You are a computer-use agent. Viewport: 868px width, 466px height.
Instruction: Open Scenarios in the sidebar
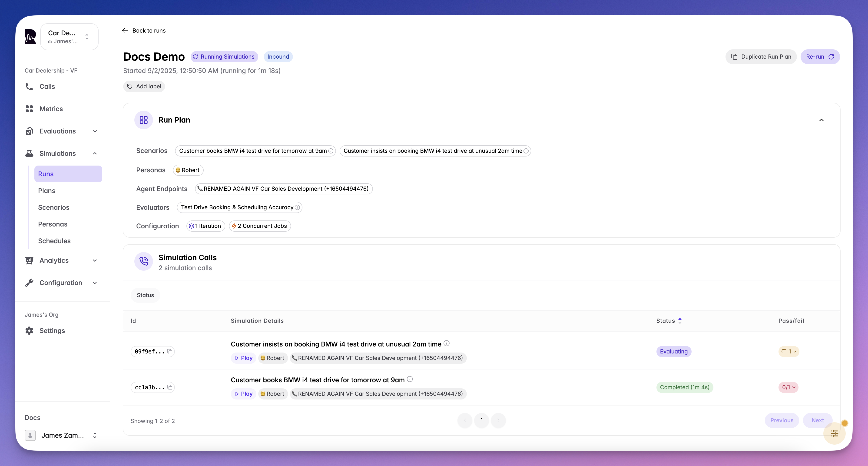pyautogui.click(x=53, y=208)
